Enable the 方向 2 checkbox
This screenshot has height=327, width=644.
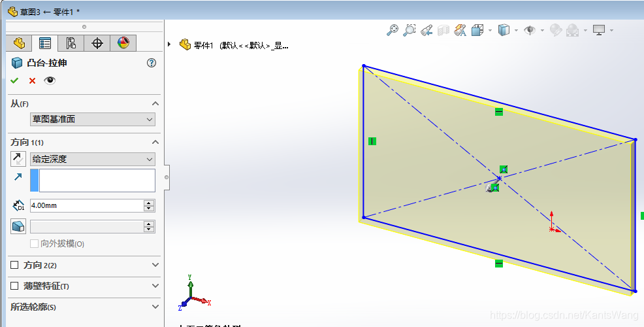pos(14,265)
